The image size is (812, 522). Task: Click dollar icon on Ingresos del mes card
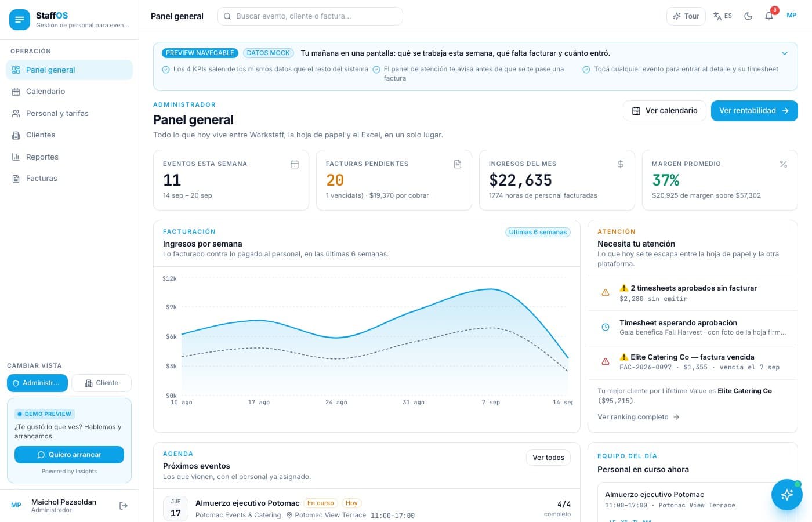(621, 164)
